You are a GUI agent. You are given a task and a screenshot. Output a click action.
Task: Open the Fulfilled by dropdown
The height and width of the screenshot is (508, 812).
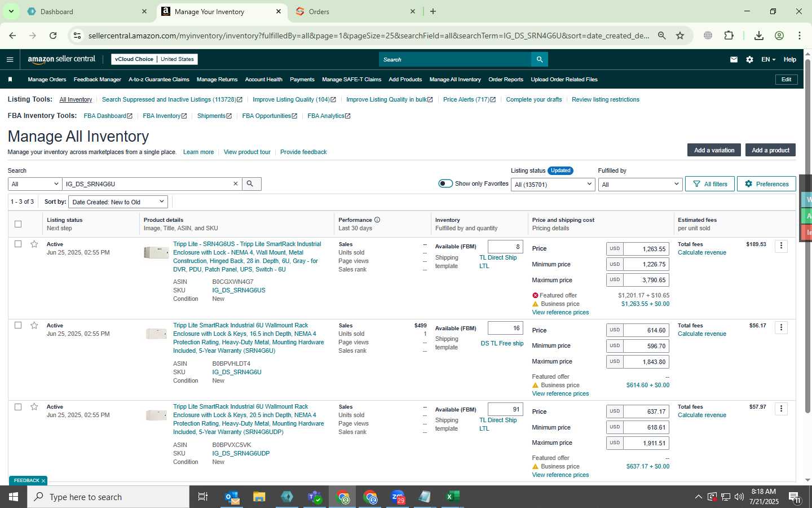coord(641,185)
